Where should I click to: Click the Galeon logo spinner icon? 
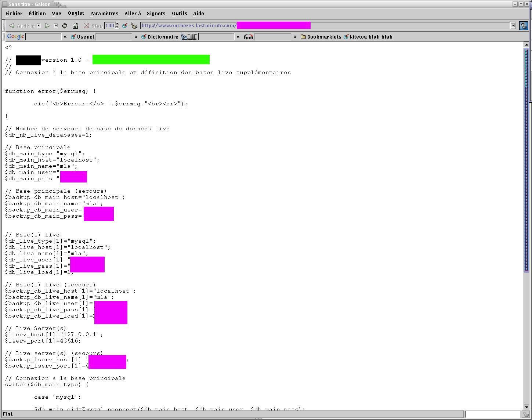pyautogui.click(x=523, y=26)
